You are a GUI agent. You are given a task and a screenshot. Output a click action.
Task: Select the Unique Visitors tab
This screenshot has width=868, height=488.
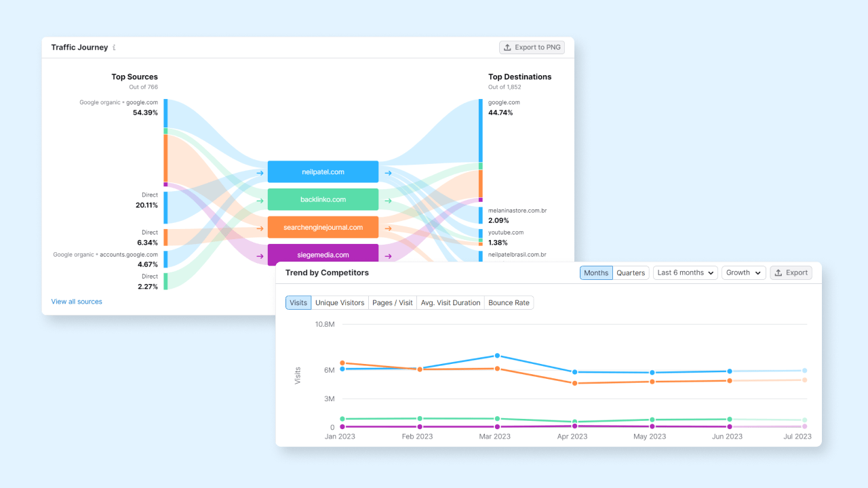340,303
